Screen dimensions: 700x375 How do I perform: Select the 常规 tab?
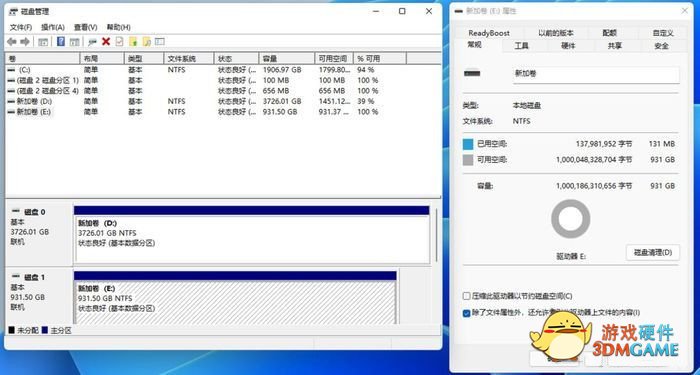(475, 45)
